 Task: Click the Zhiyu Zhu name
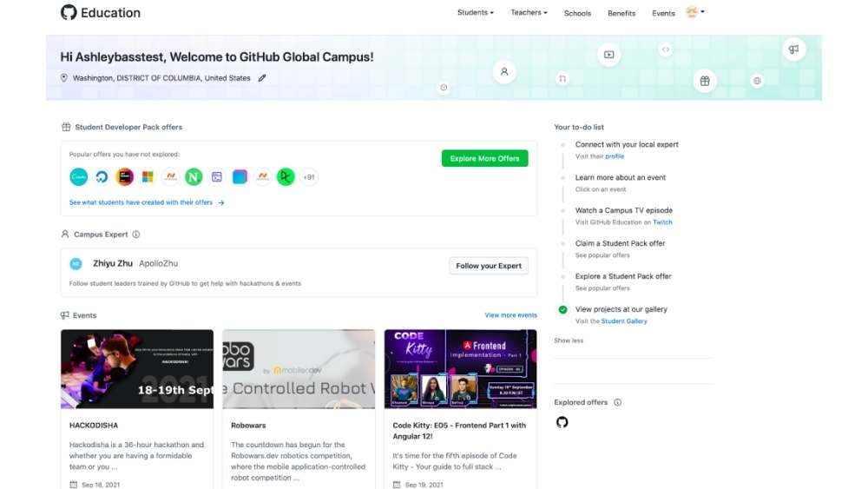tap(112, 263)
